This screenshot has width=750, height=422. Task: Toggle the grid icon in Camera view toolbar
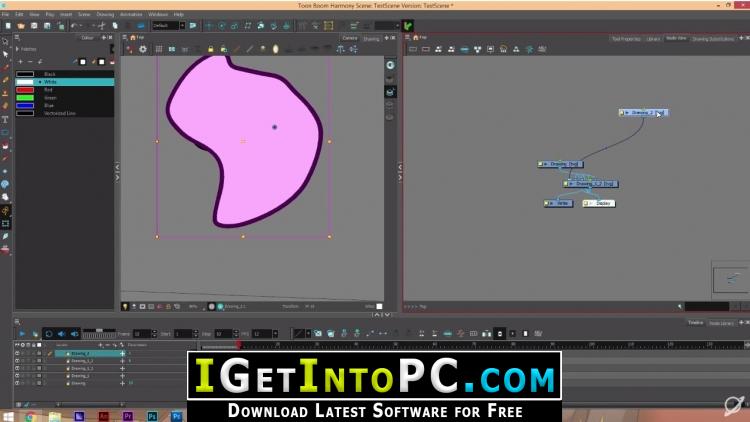159,49
